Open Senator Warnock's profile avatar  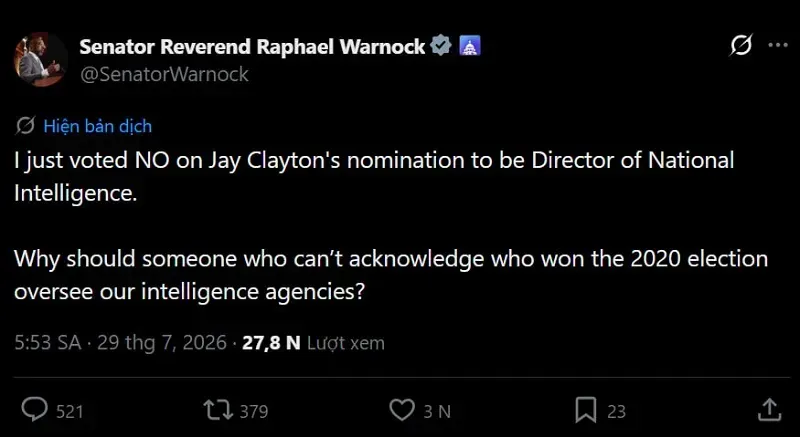(x=40, y=60)
